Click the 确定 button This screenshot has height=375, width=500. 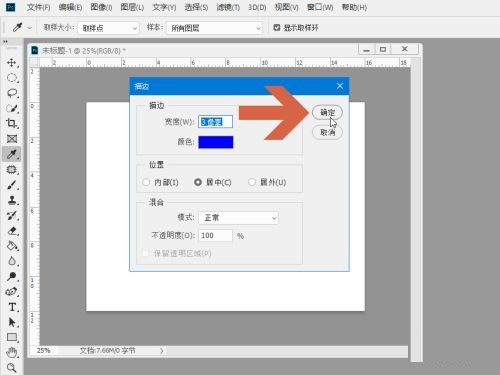pyautogui.click(x=327, y=113)
